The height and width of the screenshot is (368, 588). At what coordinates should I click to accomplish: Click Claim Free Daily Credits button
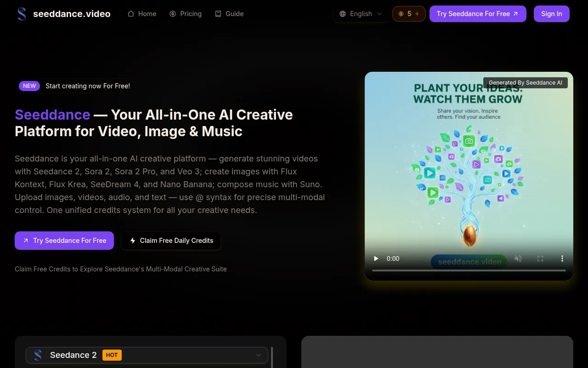(171, 241)
